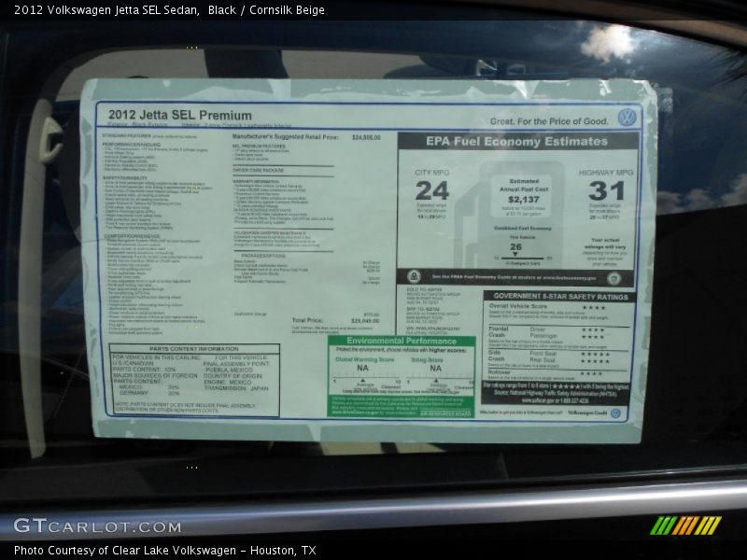
Task: Click the Environmental Performance green header
Action: point(401,342)
